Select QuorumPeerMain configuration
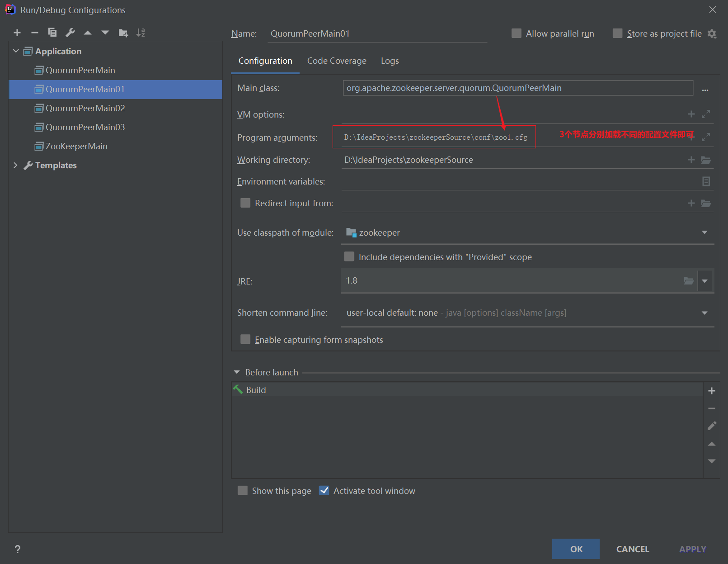The height and width of the screenshot is (564, 728). 115,70
